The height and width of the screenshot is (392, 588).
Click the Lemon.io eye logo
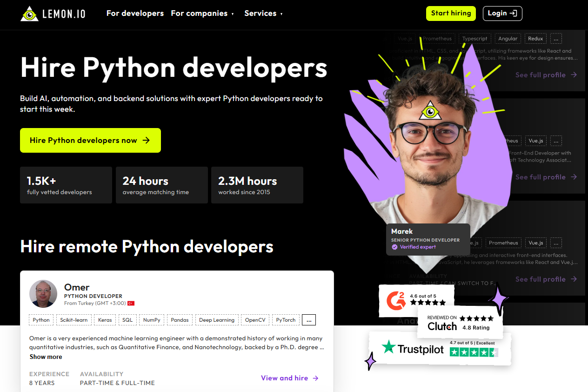[x=30, y=14]
